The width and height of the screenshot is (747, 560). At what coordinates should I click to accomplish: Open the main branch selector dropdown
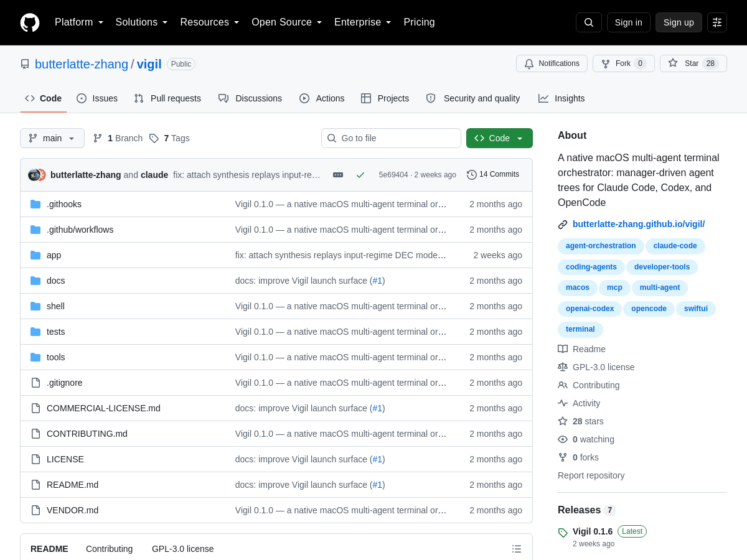[x=52, y=138]
